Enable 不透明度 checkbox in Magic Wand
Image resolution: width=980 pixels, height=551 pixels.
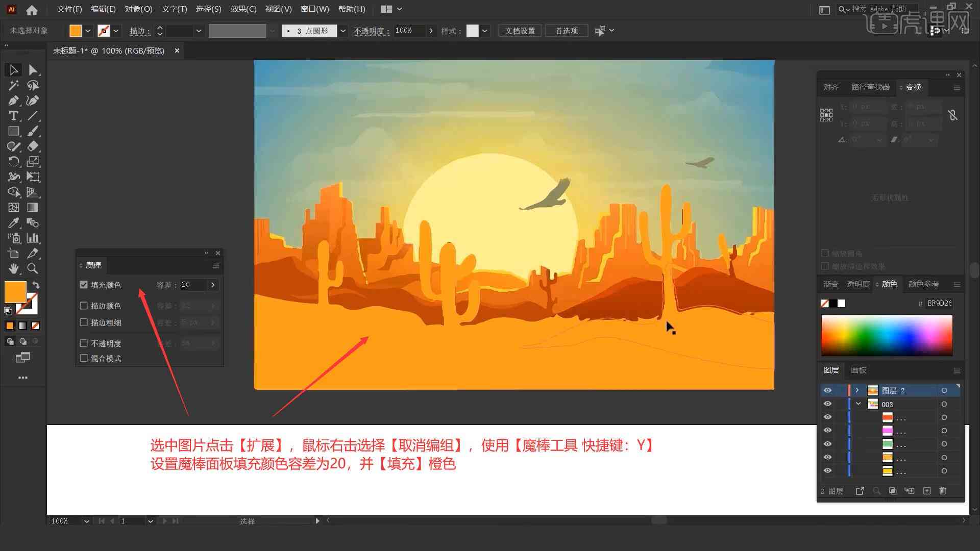point(84,343)
